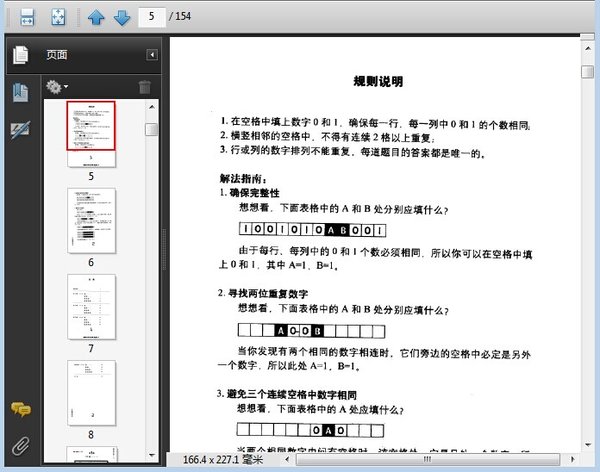This screenshot has height=472, width=600.
Task: Go to next page with down arrow
Action: point(121,17)
